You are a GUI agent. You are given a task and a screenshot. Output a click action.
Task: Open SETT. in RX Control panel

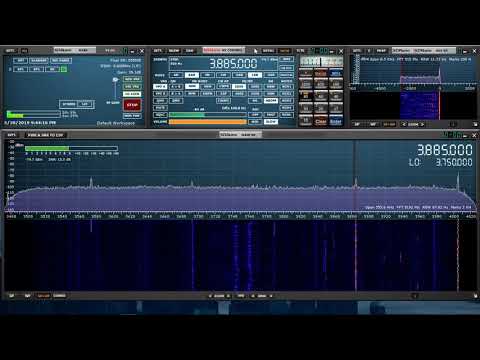pos(158,51)
